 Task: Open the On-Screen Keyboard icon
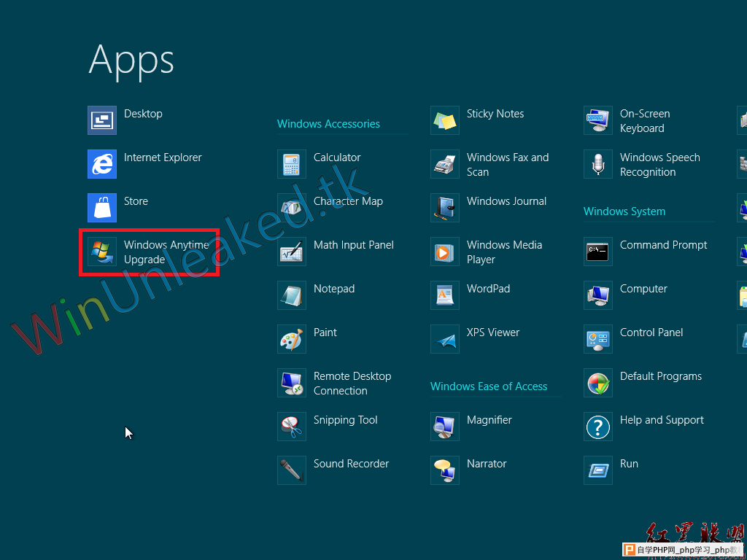coord(598,120)
